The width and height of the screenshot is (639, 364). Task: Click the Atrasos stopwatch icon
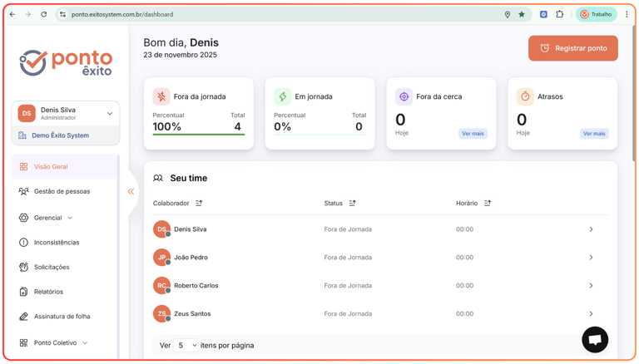pyautogui.click(x=525, y=96)
